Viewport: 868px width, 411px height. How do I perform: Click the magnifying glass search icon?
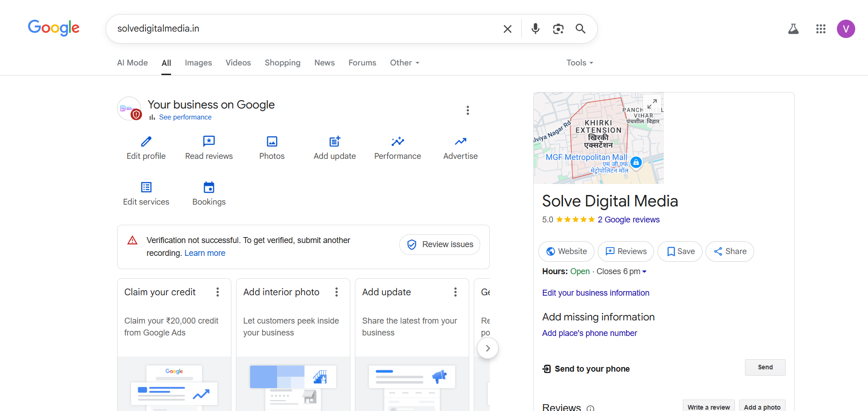click(x=580, y=29)
